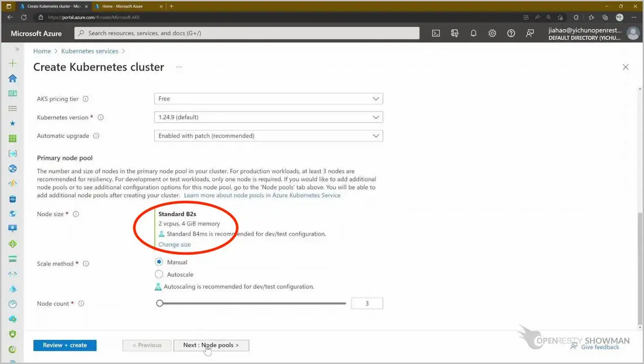This screenshot has height=364, width=644.
Task: Click the Node count slider handle
Action: [x=160, y=304]
